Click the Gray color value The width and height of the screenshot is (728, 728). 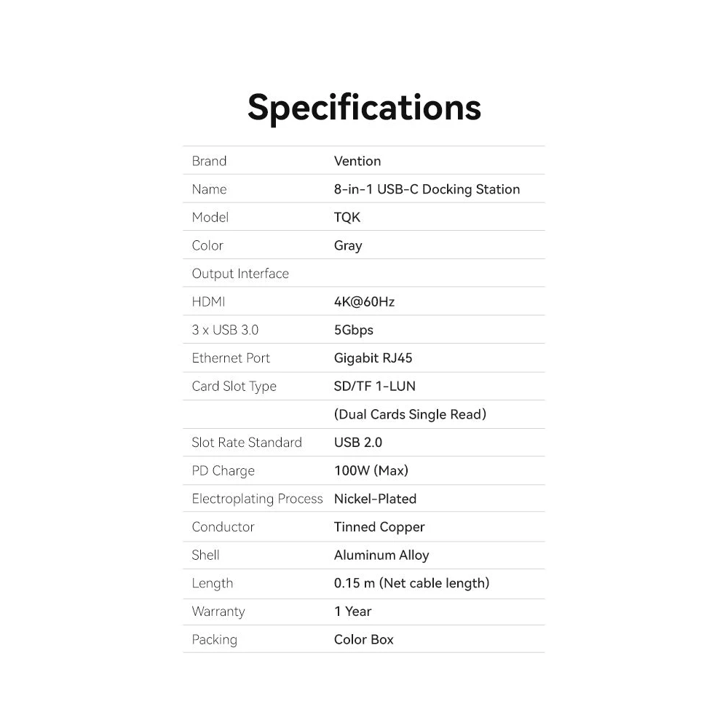(348, 245)
